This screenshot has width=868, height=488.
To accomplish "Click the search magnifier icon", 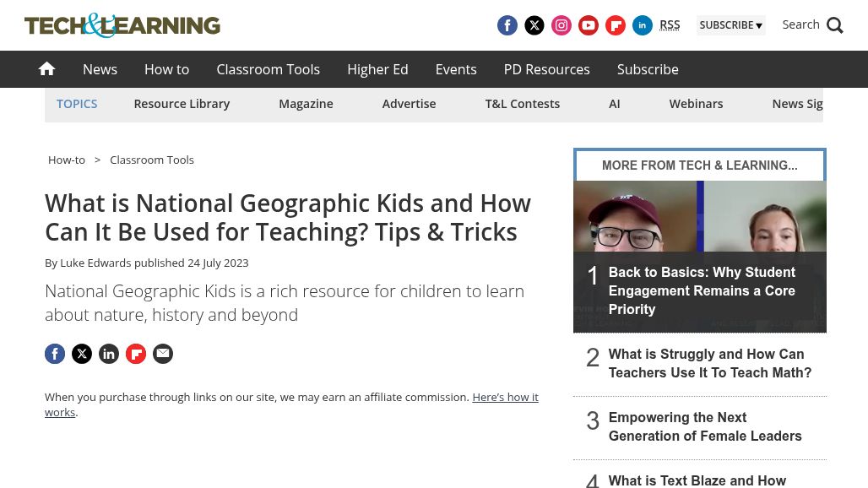I will [x=835, y=25].
